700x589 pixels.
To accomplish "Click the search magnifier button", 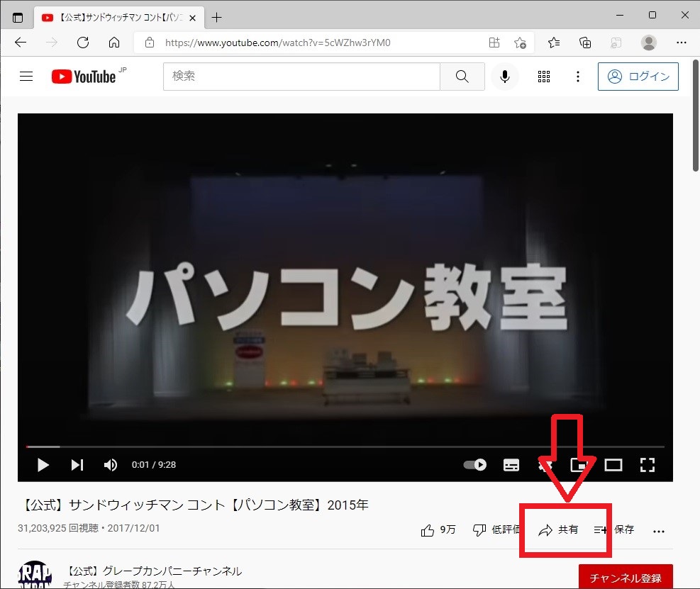I will coord(462,77).
